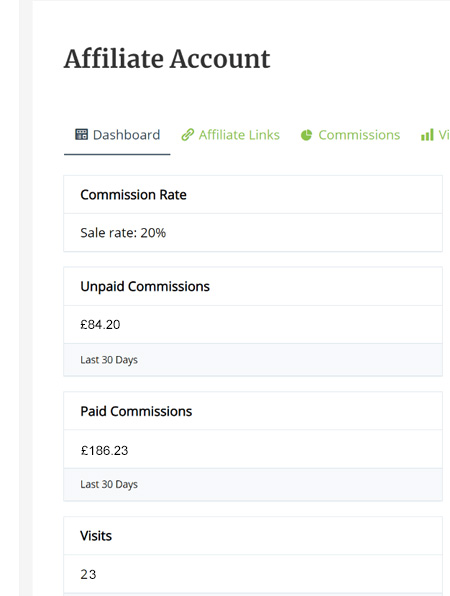Click Last 30 Days under Paid Commissions
This screenshot has width=450, height=596.
coord(109,485)
